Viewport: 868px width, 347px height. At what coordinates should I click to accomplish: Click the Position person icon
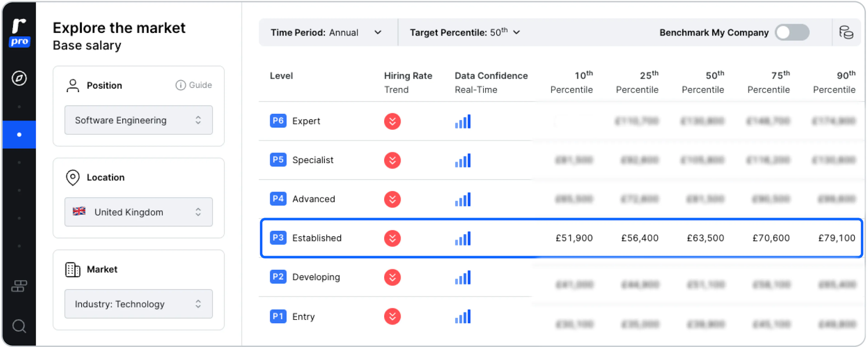73,86
